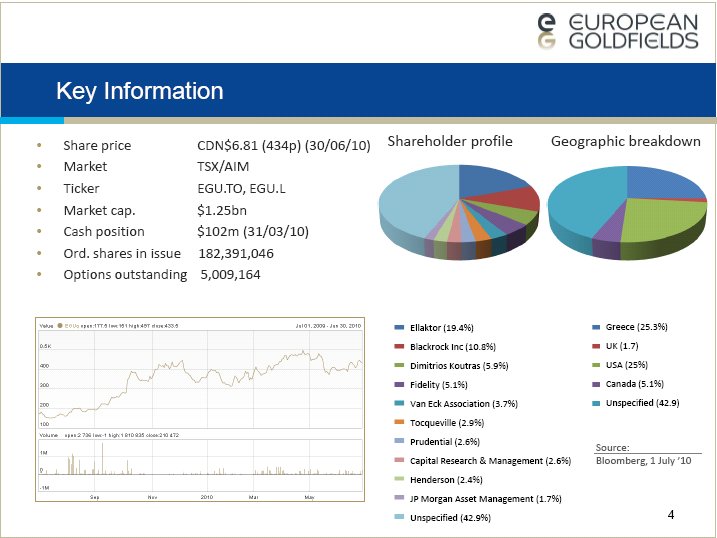Click the 'Ticker' label
717x538 pixels.
tap(81, 188)
